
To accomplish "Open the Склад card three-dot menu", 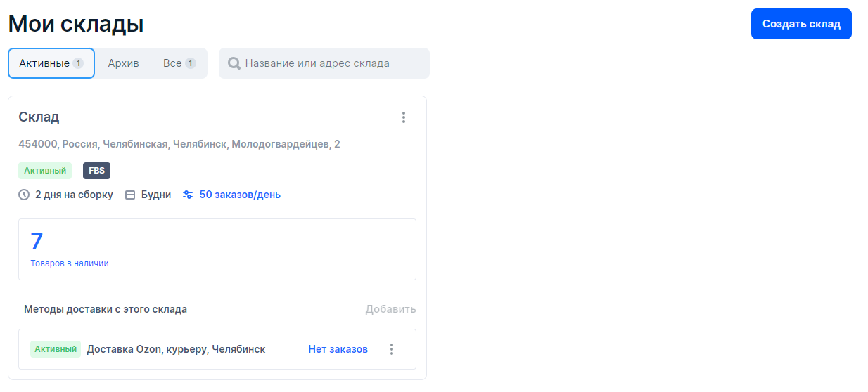I will pyautogui.click(x=404, y=117).
